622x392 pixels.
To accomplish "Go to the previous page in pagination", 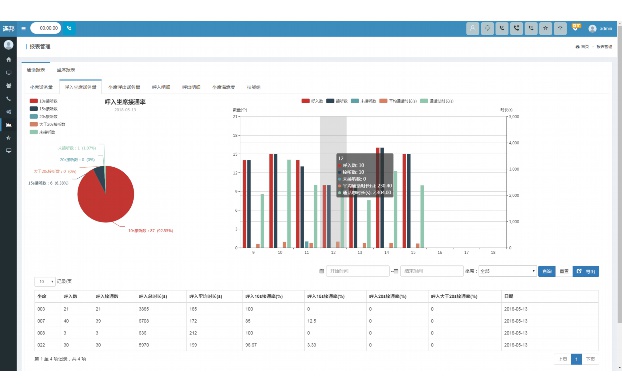I will 563,359.
